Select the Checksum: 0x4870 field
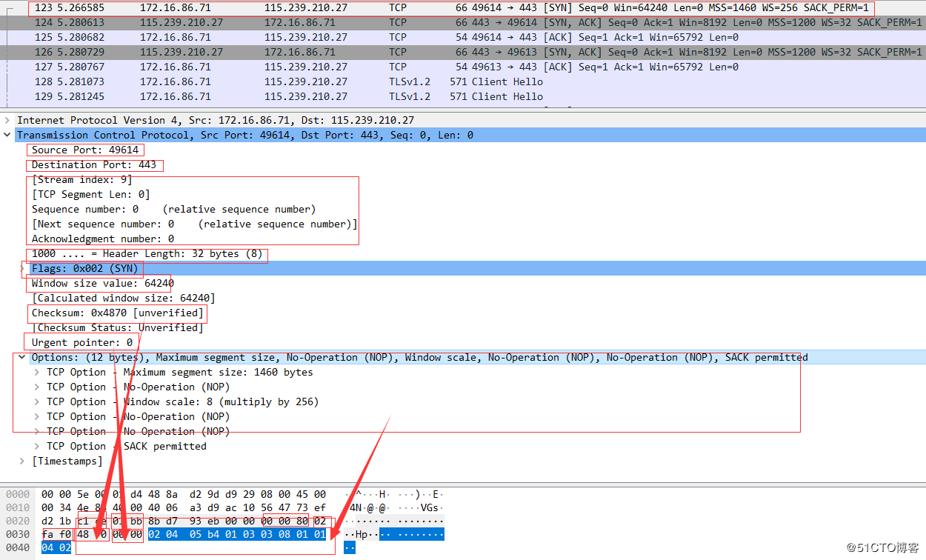Image resolution: width=926 pixels, height=560 pixels. (x=117, y=313)
